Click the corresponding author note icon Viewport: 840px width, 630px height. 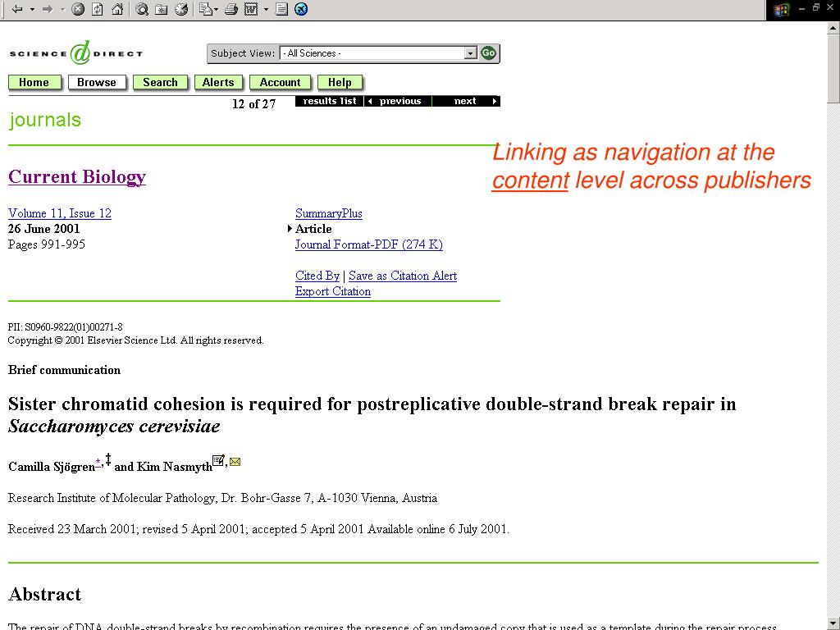point(218,460)
